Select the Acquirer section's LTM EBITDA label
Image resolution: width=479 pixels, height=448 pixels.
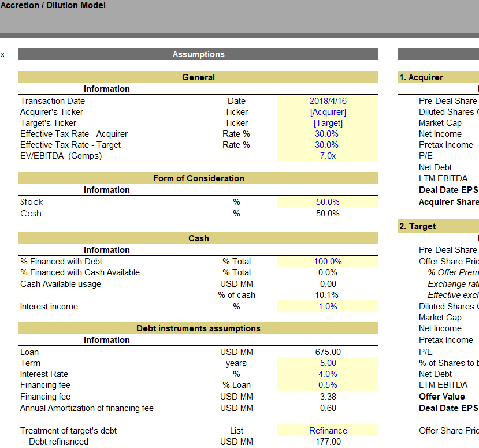point(443,178)
